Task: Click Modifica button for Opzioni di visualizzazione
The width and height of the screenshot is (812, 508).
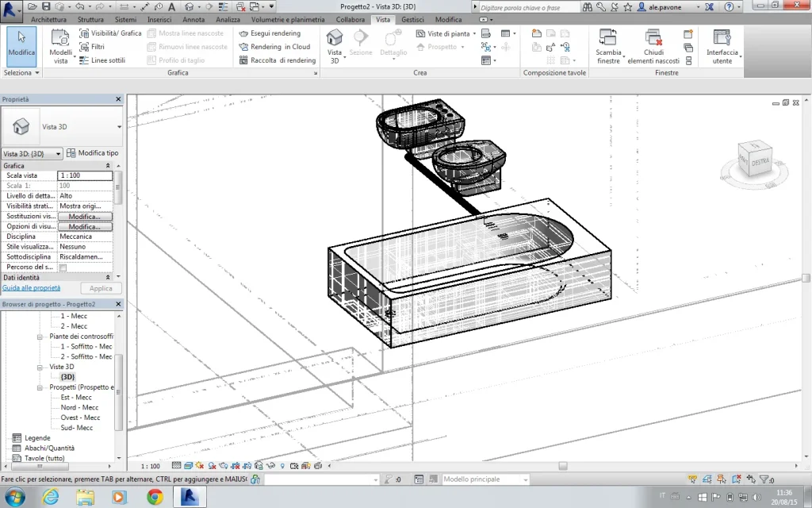Action: 85,227
